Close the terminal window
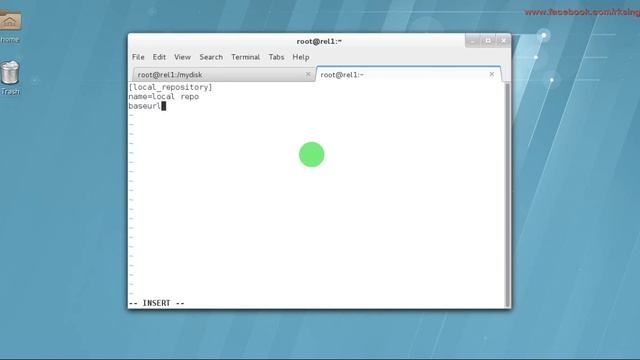 503,41
